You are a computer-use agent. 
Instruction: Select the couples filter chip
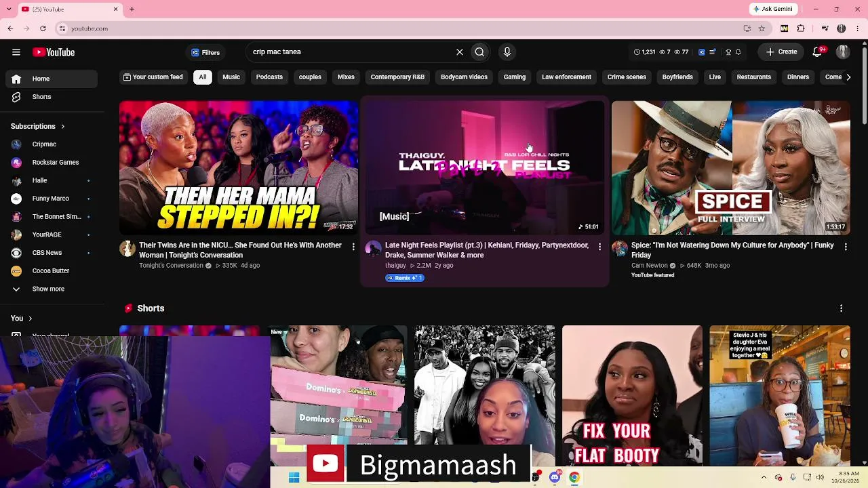(x=310, y=77)
